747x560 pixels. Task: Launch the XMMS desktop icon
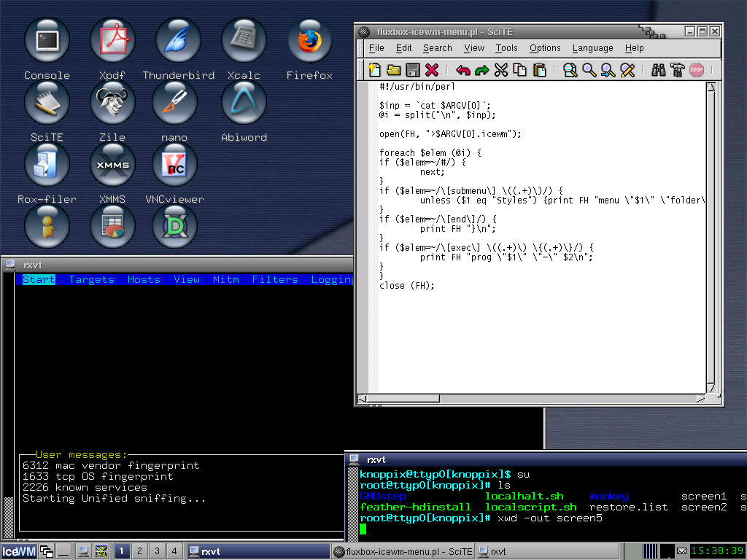pyautogui.click(x=112, y=164)
